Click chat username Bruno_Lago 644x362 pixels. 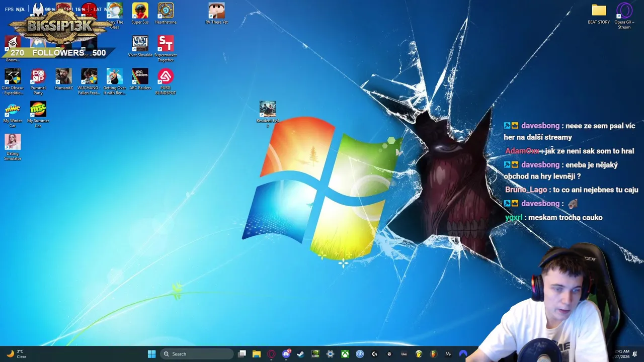click(526, 190)
